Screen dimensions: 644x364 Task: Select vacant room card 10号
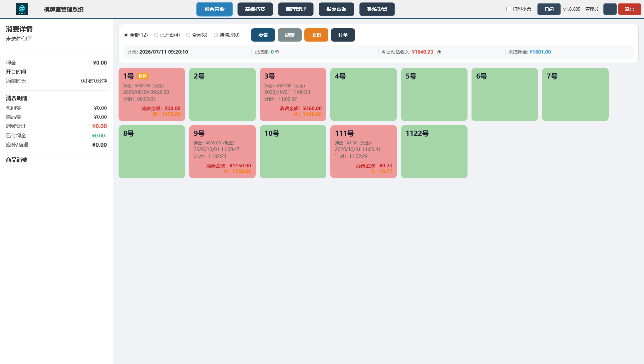[293, 152]
